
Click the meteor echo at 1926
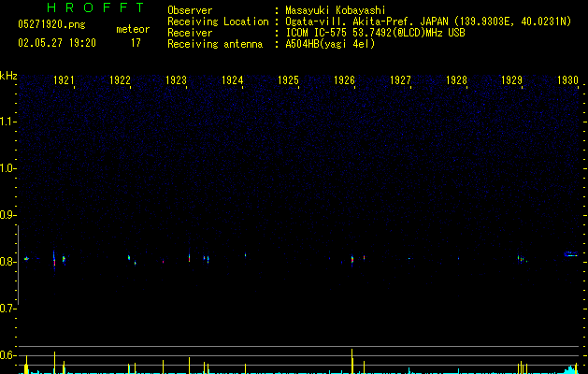(x=352, y=260)
